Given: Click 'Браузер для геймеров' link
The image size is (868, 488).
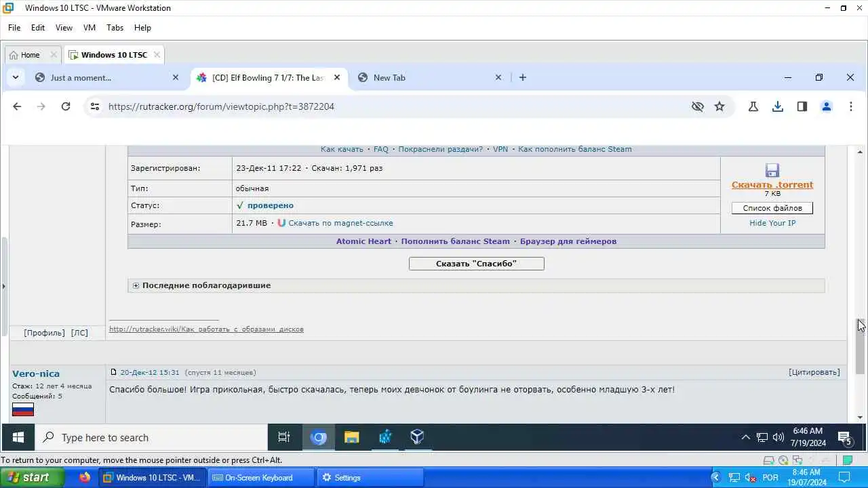Looking at the screenshot, I should click(x=568, y=241).
